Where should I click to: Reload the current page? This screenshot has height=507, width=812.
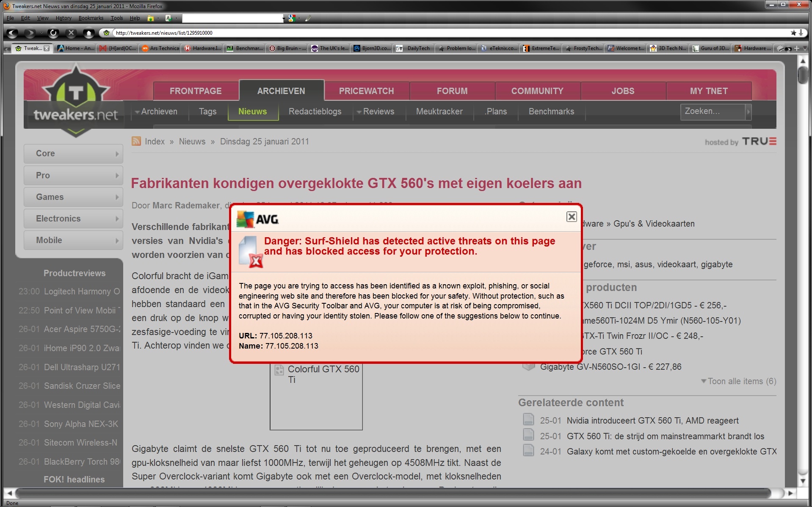pos(53,33)
